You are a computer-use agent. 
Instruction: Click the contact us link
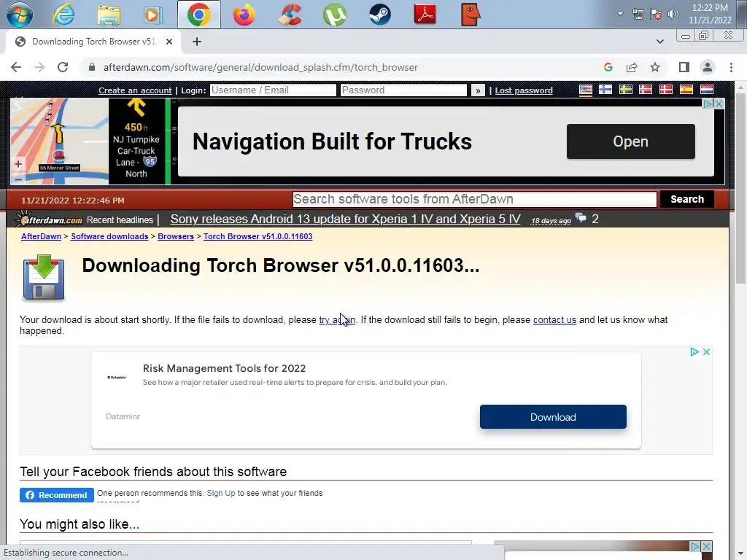click(554, 320)
